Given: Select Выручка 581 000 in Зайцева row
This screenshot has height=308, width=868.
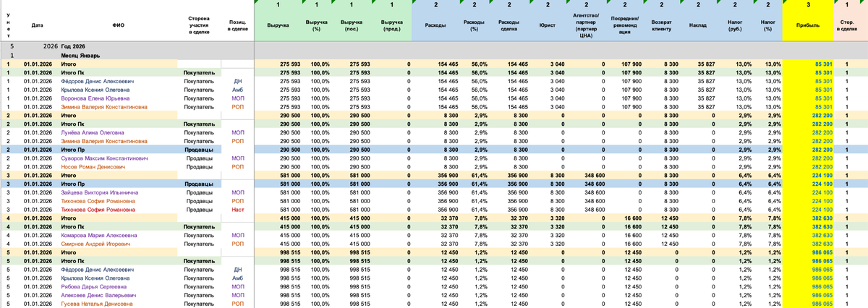Looking at the screenshot, I should (290, 192).
